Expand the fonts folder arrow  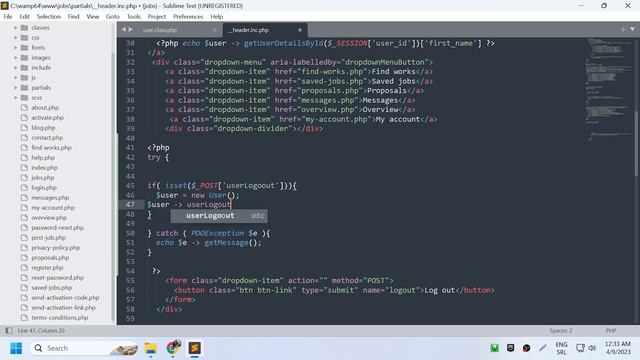(x=16, y=48)
